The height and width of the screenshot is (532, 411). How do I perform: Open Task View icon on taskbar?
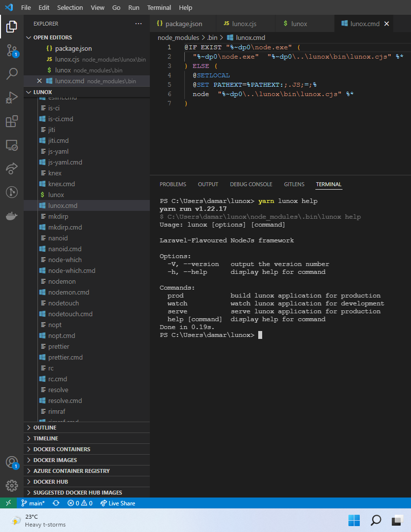tap(397, 520)
